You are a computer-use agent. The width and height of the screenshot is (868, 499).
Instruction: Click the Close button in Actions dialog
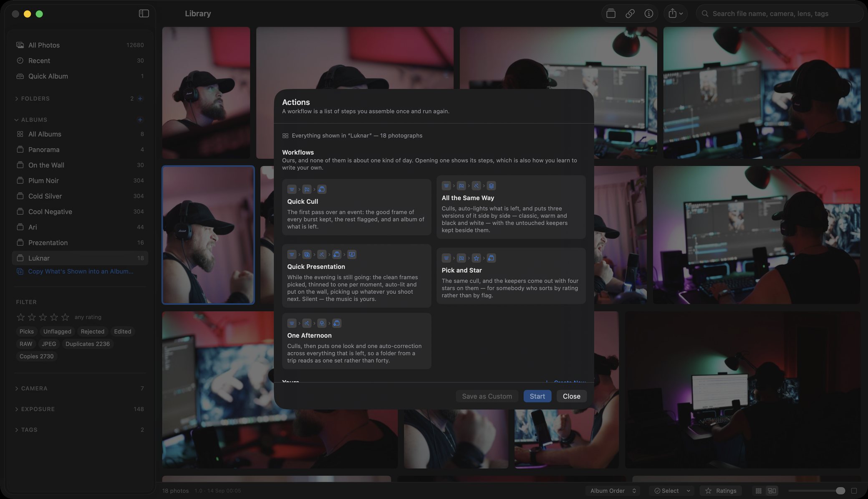click(x=571, y=396)
